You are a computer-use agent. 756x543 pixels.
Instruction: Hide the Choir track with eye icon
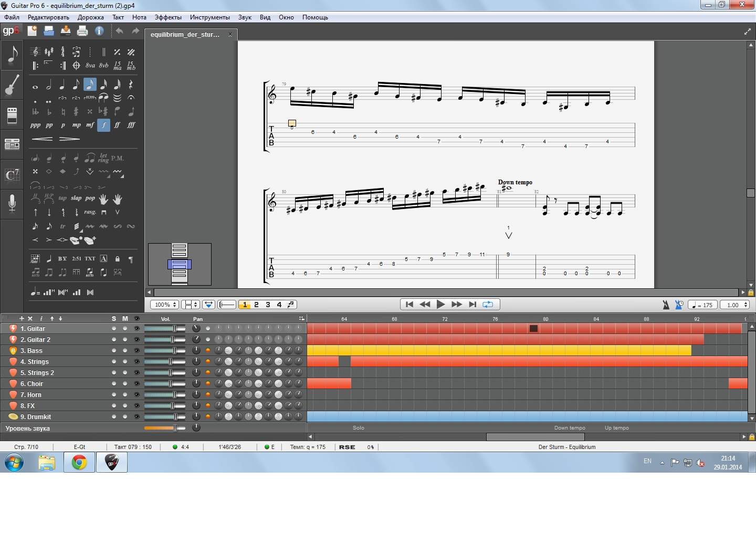(137, 384)
